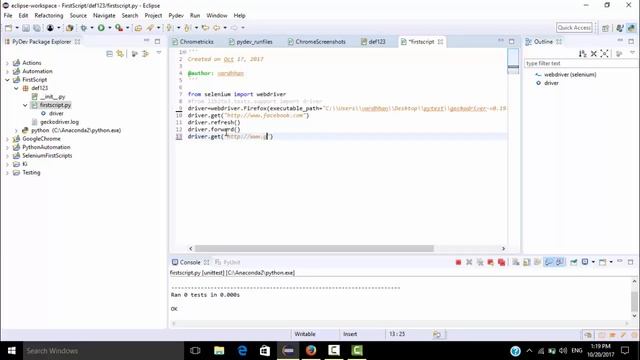Click the Debug bug toolbar icon

[84, 28]
